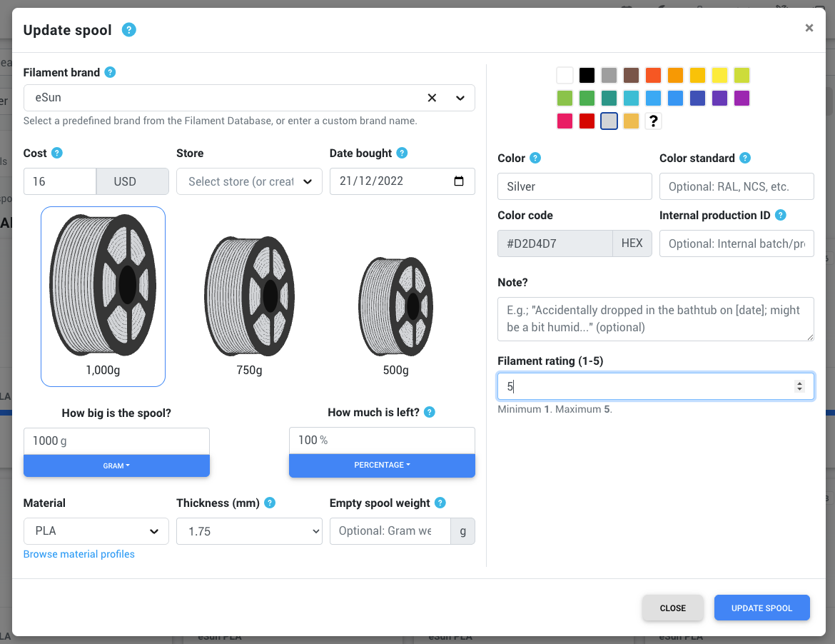Click the Color name field showing Silver
The width and height of the screenshot is (835, 644).
[x=575, y=186]
